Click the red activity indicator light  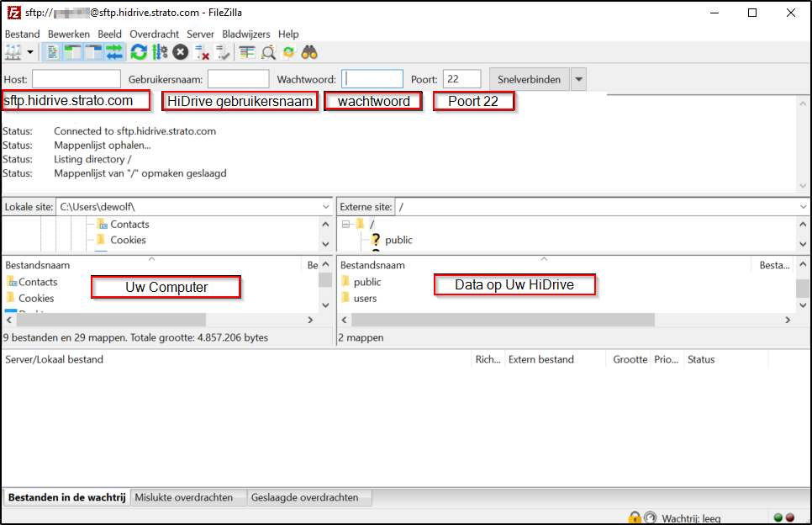pyautogui.click(x=790, y=517)
